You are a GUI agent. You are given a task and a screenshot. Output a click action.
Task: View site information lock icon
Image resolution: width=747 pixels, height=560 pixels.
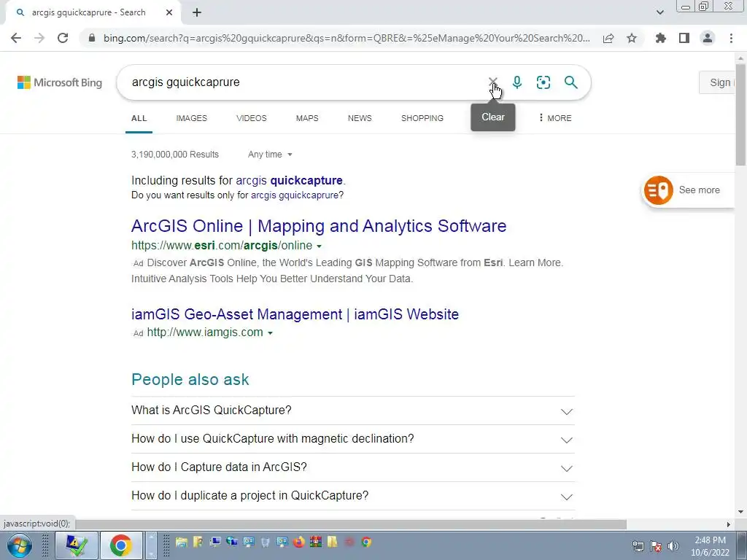pyautogui.click(x=92, y=38)
